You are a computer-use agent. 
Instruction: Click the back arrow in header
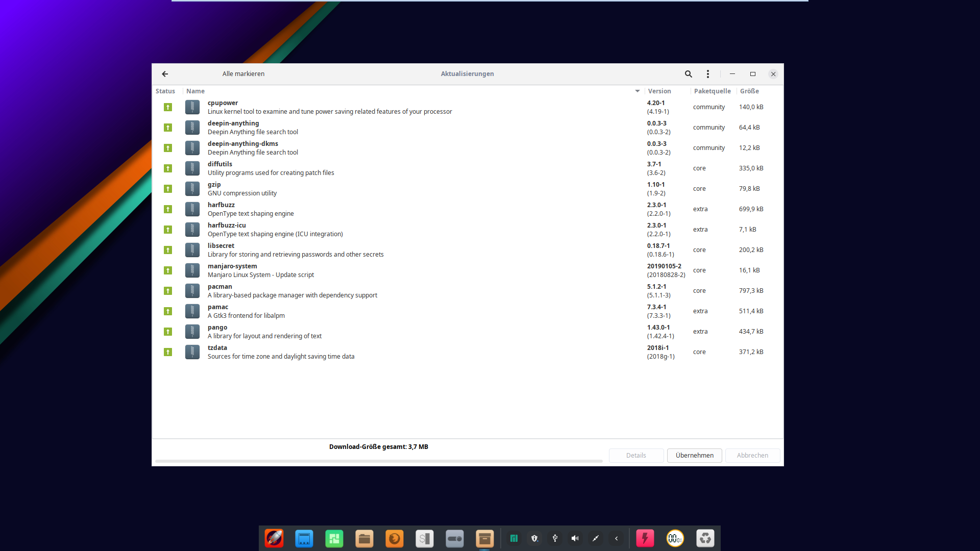[x=165, y=74]
